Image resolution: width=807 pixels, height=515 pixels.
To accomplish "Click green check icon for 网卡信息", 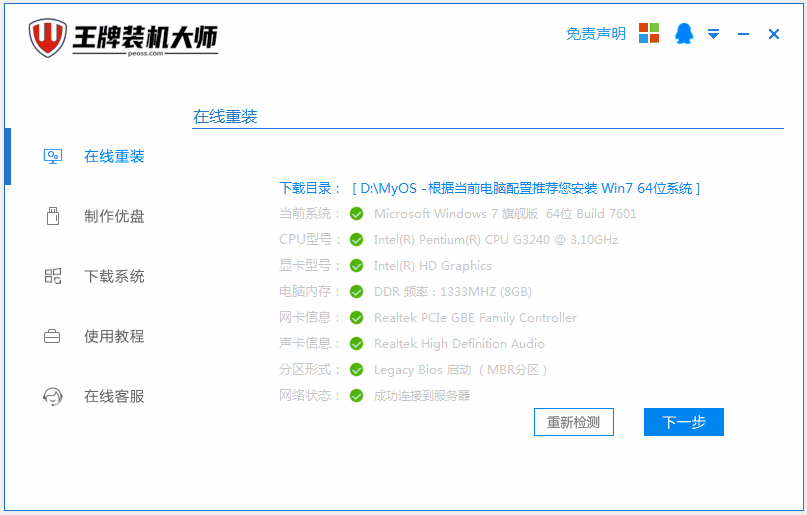I will (357, 317).
